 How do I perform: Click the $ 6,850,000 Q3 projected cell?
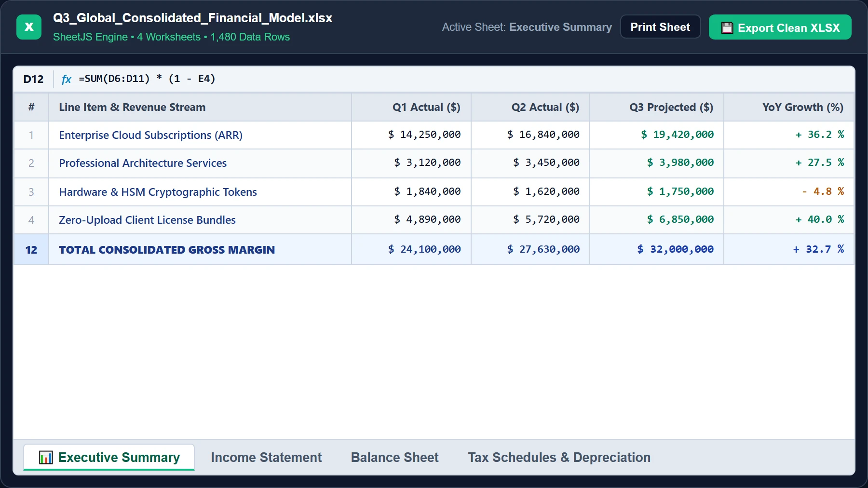(657, 220)
